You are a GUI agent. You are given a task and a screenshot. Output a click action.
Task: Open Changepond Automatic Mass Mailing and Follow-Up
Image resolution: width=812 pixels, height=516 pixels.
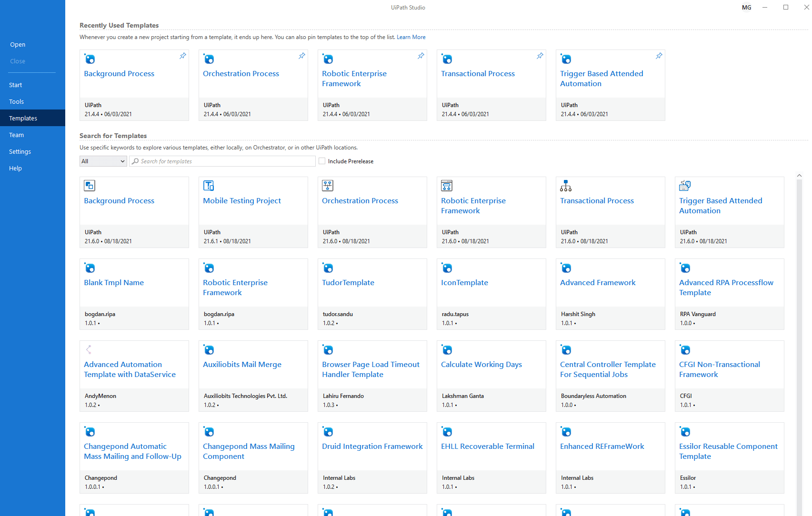pos(134,458)
